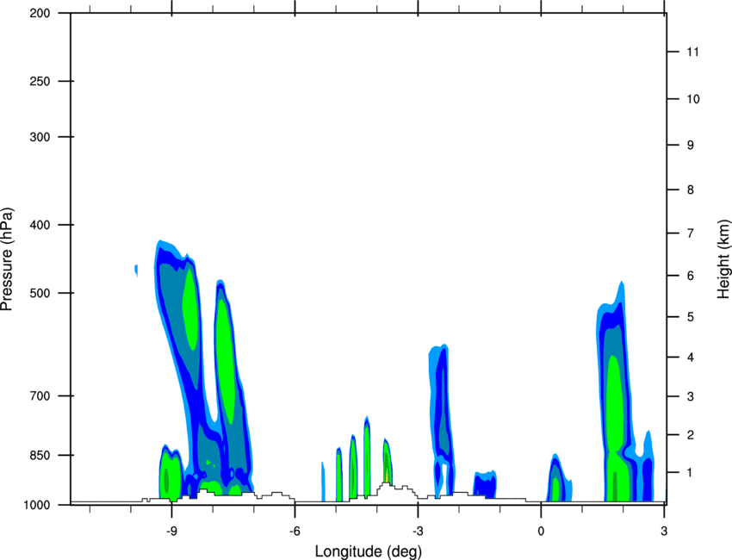Image resolution: width=732 pixels, height=560 pixels.
Task: Click the longitude tick label 0
Action: tap(541, 531)
